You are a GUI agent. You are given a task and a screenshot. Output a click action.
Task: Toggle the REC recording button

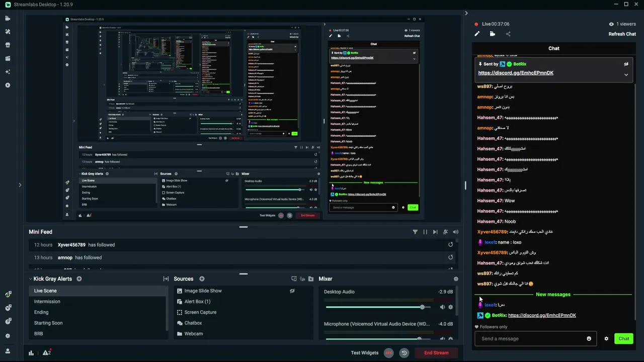click(389, 353)
